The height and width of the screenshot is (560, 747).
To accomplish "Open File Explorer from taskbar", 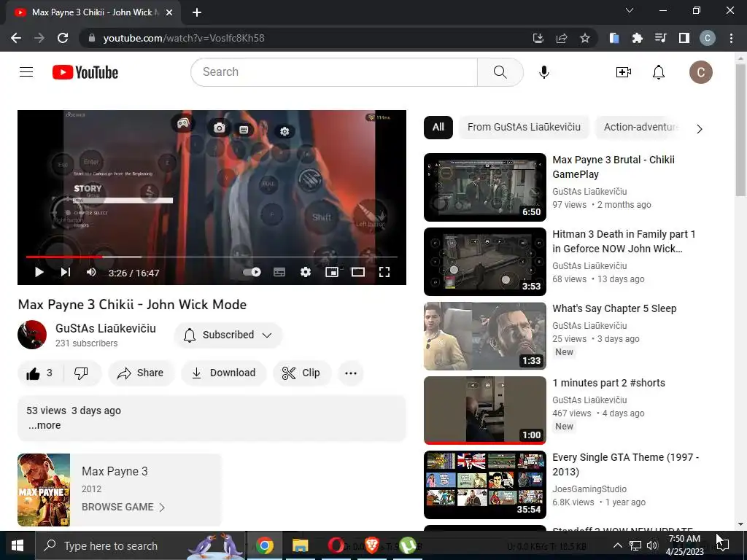I will click(300, 545).
